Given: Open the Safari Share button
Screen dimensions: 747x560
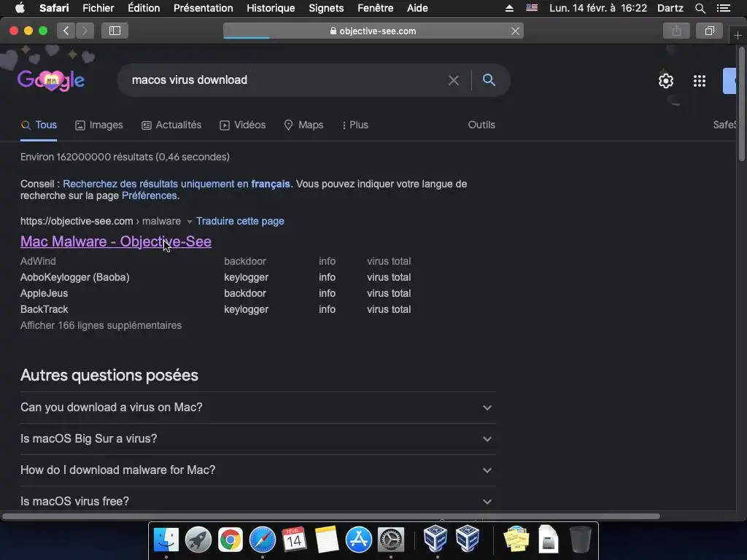Looking at the screenshot, I should pyautogui.click(x=676, y=31).
